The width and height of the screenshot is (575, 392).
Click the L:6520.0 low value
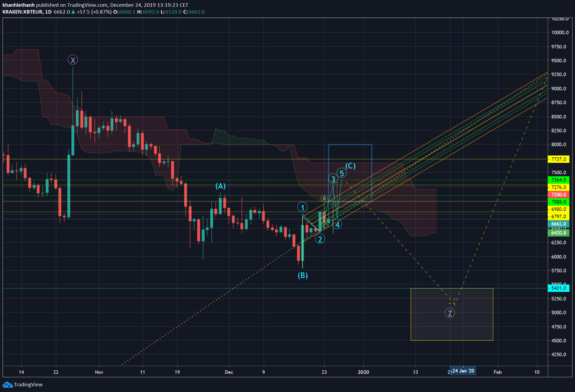point(171,12)
